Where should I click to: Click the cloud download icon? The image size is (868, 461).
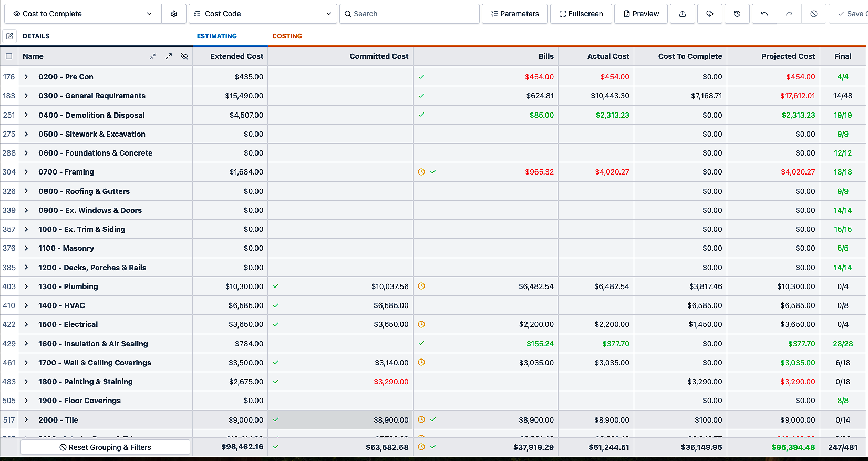pyautogui.click(x=710, y=14)
